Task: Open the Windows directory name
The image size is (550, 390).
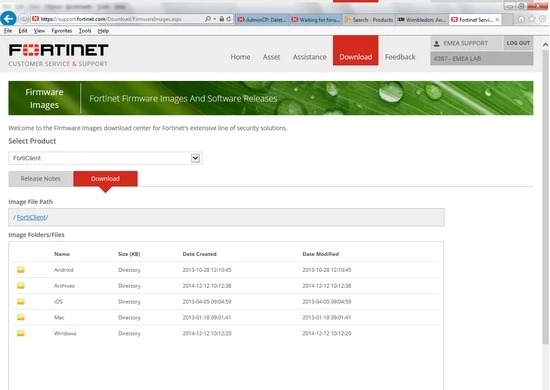Action: [x=65, y=333]
